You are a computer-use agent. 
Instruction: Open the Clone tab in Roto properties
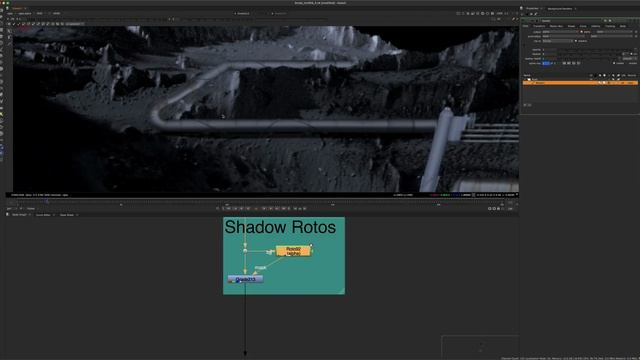(583, 26)
